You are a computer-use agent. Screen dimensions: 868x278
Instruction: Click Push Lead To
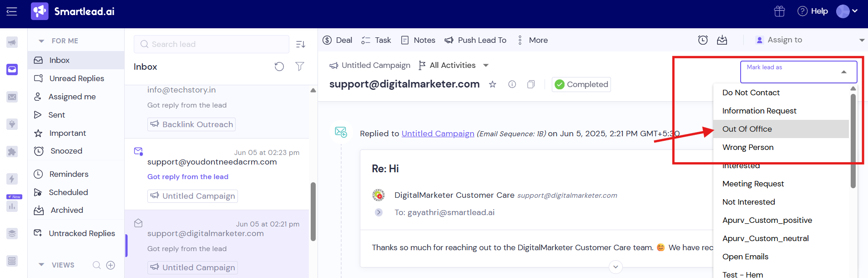coord(475,40)
